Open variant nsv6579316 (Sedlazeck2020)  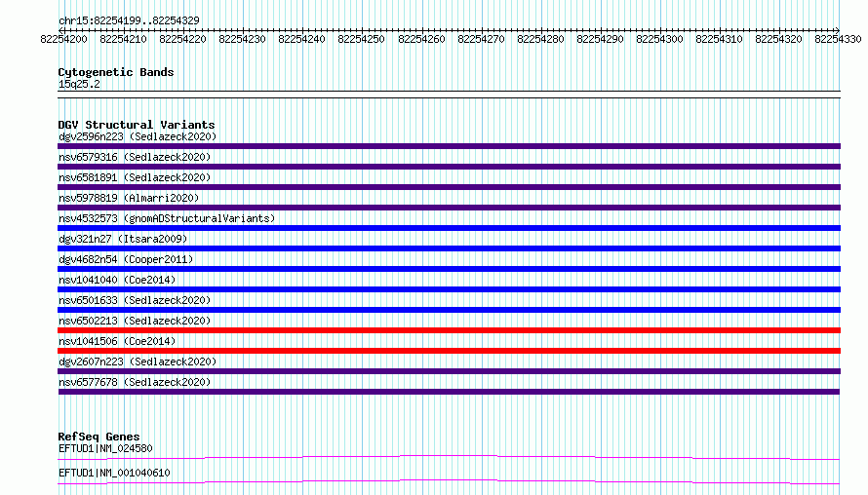(135, 157)
